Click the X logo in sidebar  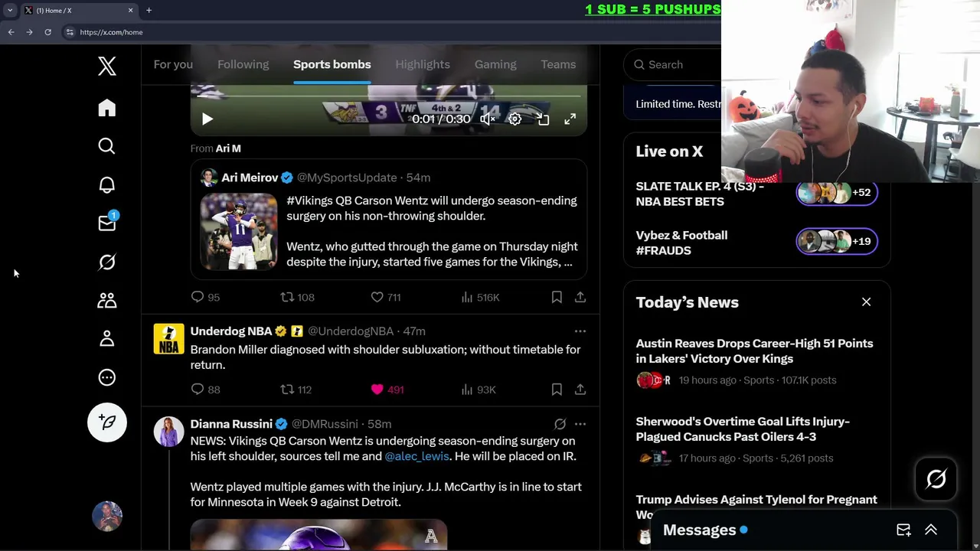pos(107,66)
